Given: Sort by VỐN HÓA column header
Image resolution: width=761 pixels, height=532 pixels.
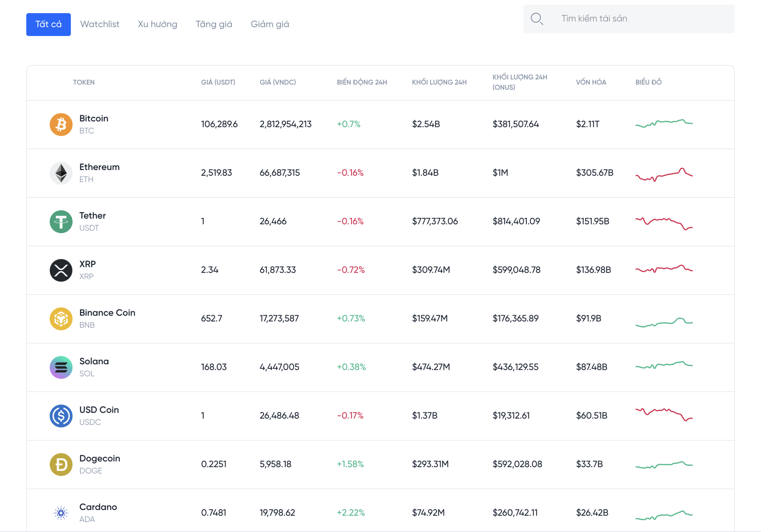Looking at the screenshot, I should [591, 82].
